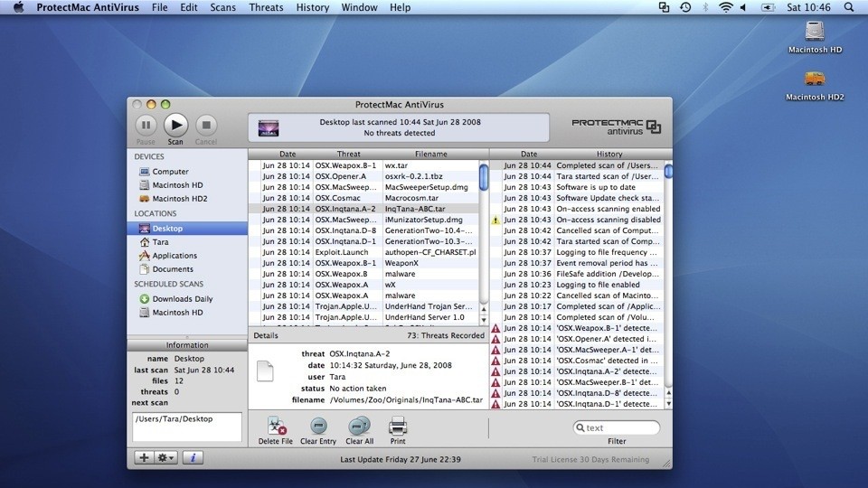
Task: Click the Clear All icon
Action: [359, 426]
